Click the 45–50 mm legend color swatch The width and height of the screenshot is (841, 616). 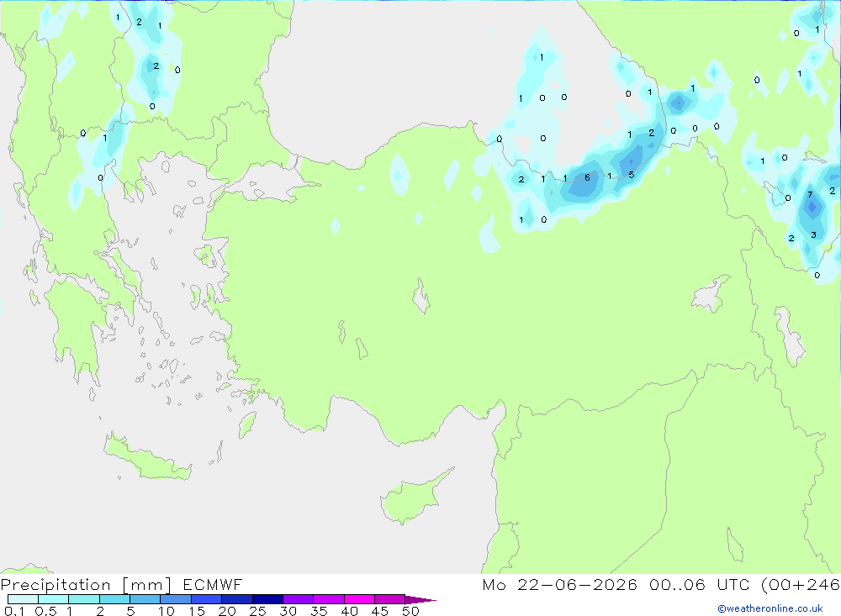(390, 599)
